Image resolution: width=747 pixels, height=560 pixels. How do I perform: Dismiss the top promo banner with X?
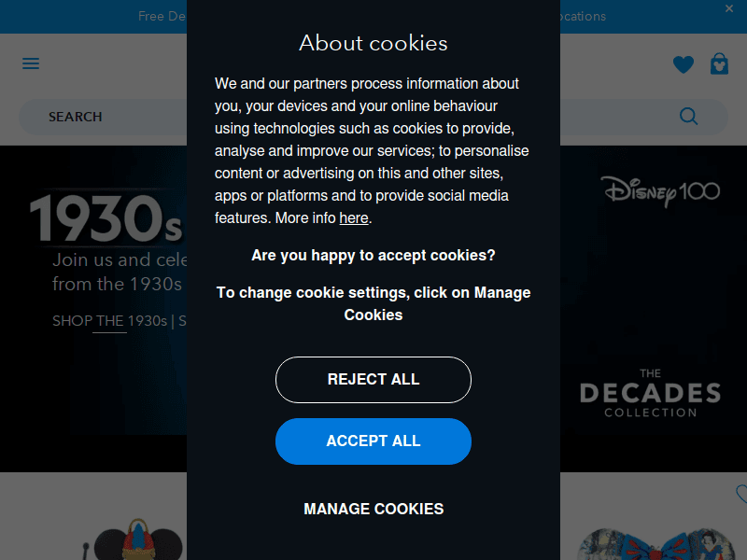[x=729, y=8]
